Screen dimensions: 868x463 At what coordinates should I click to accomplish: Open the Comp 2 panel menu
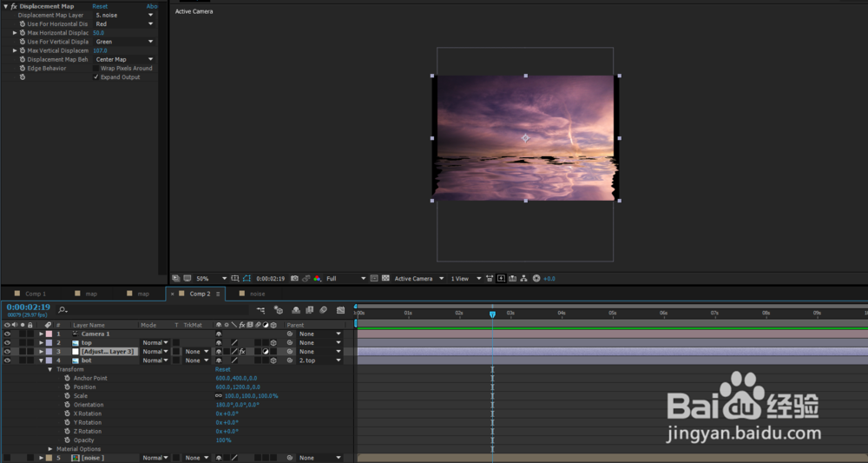point(218,294)
